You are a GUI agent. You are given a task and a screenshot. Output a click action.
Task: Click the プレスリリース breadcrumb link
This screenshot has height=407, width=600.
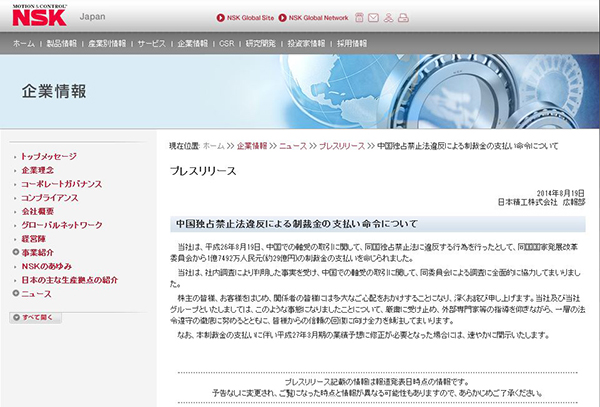pyautogui.click(x=341, y=146)
